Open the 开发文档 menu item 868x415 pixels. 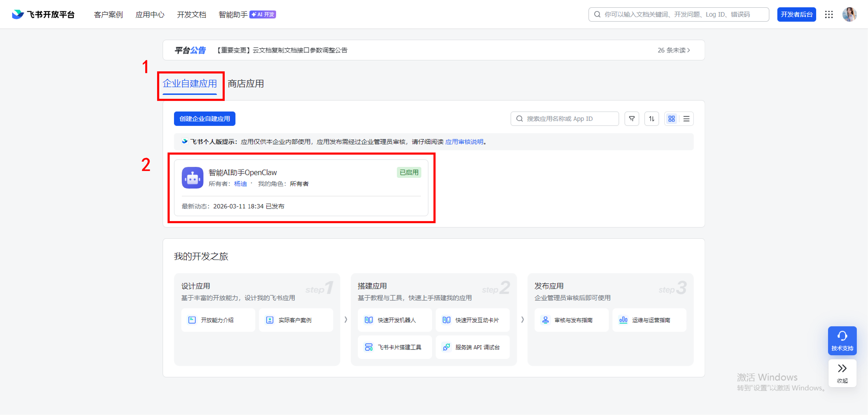191,14
